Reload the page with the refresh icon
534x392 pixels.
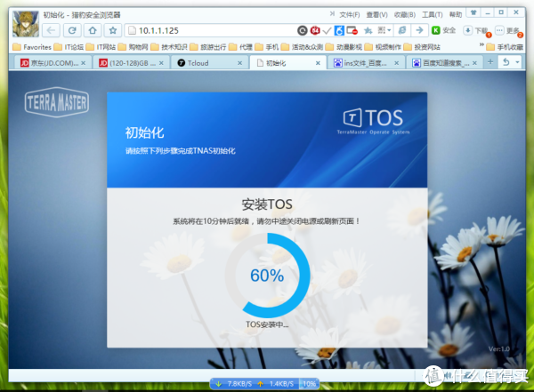pyautogui.click(x=72, y=30)
